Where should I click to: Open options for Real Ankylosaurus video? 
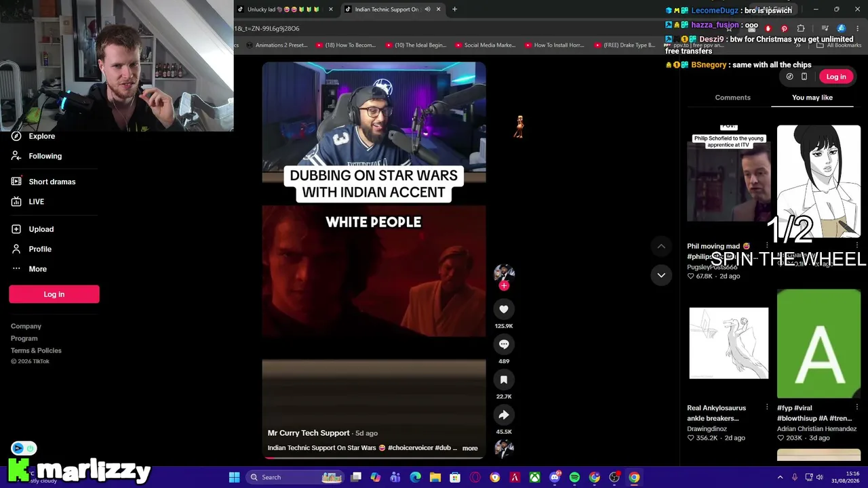pos(767,407)
